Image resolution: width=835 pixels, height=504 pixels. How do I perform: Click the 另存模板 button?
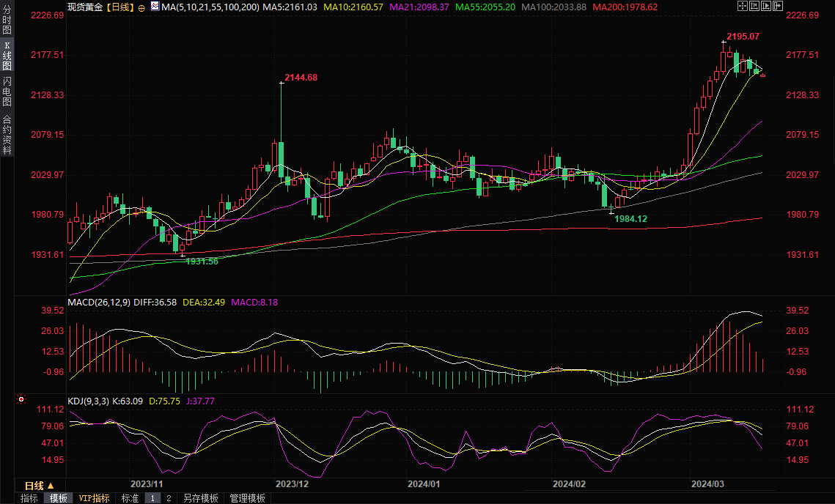point(201,498)
